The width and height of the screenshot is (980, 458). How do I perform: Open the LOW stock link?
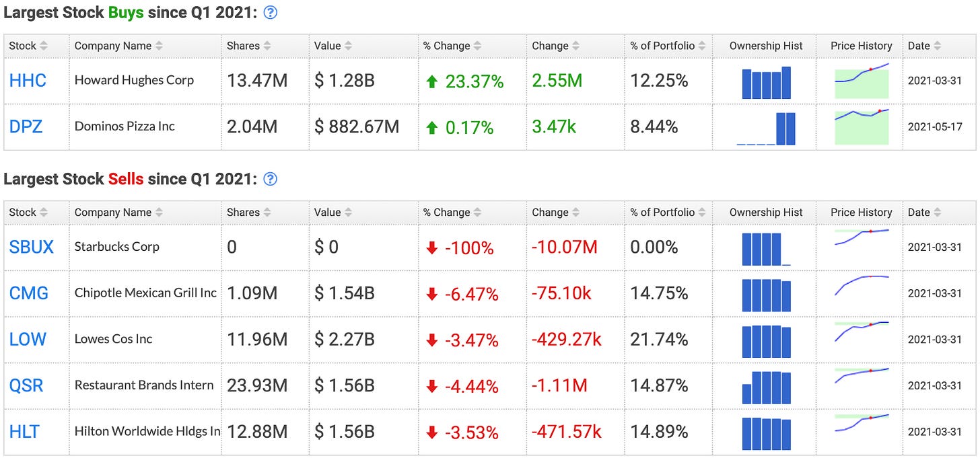(x=28, y=339)
